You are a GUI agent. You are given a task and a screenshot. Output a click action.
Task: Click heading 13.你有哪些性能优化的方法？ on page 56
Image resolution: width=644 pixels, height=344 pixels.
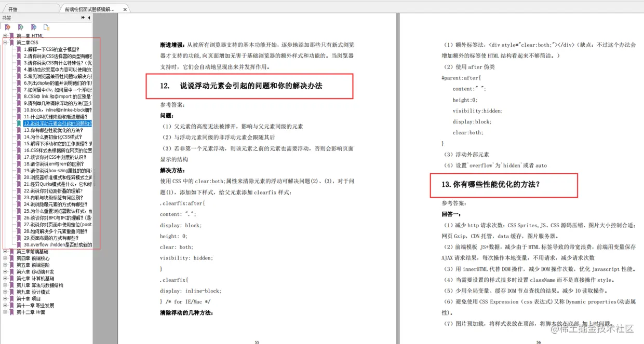tap(490, 184)
